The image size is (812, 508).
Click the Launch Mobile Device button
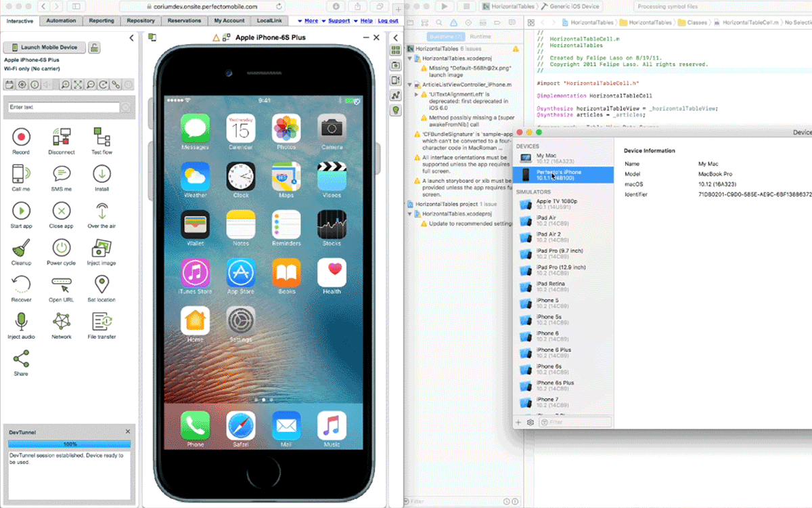point(45,47)
